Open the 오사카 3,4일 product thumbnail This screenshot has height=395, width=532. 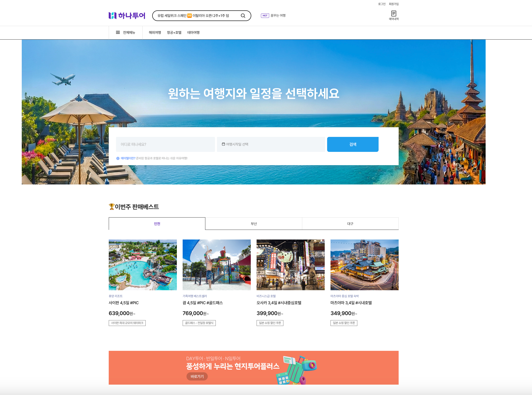[x=290, y=265]
